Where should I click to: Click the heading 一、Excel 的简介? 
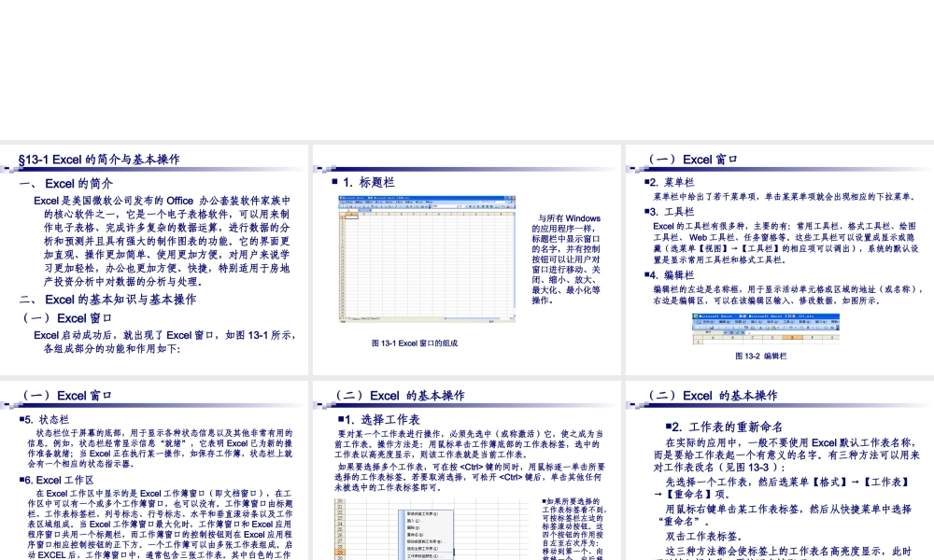pyautogui.click(x=66, y=183)
